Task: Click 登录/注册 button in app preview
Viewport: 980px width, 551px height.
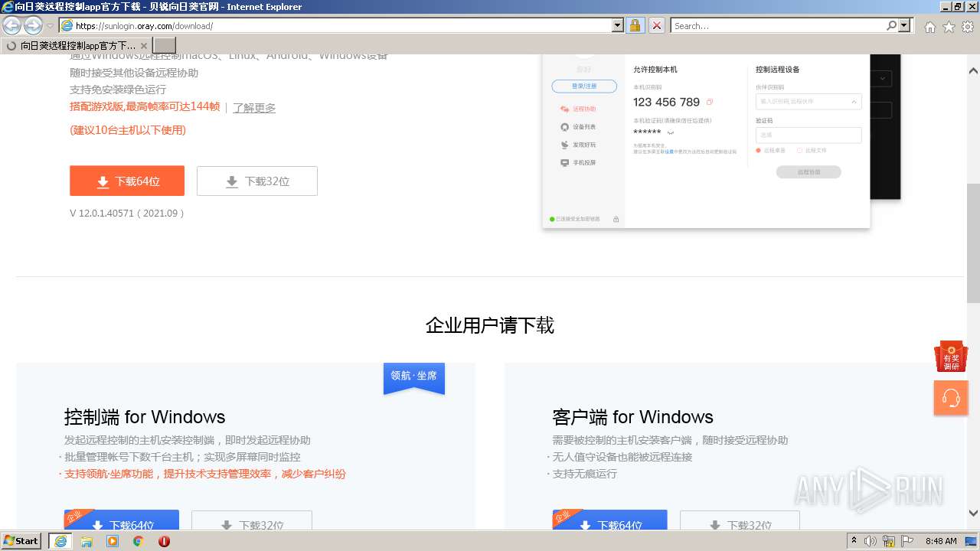Action: click(585, 86)
